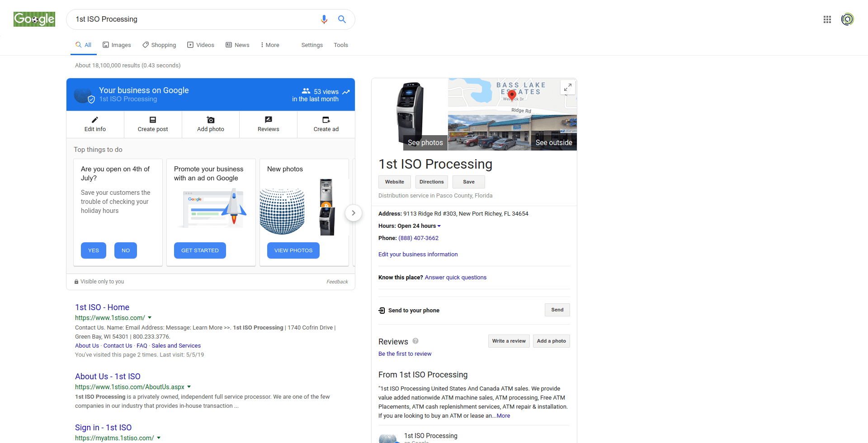Open Reviews in business panel

click(269, 124)
